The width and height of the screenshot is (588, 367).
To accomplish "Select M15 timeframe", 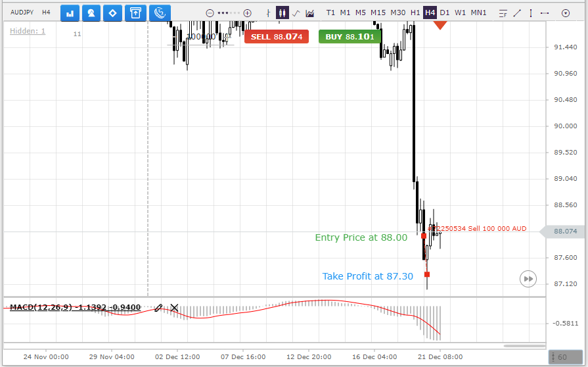I will (378, 12).
